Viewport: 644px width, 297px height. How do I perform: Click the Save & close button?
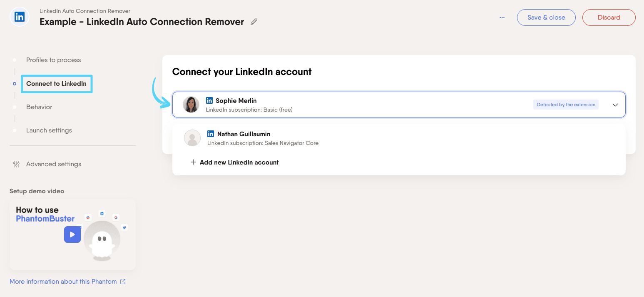point(546,17)
